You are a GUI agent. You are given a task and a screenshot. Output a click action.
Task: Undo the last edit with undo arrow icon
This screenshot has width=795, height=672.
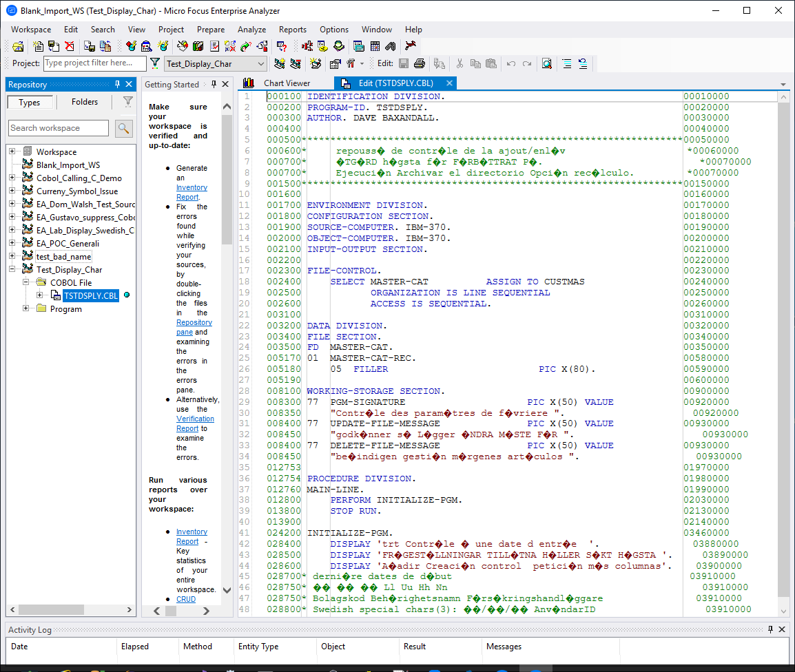[x=511, y=63]
